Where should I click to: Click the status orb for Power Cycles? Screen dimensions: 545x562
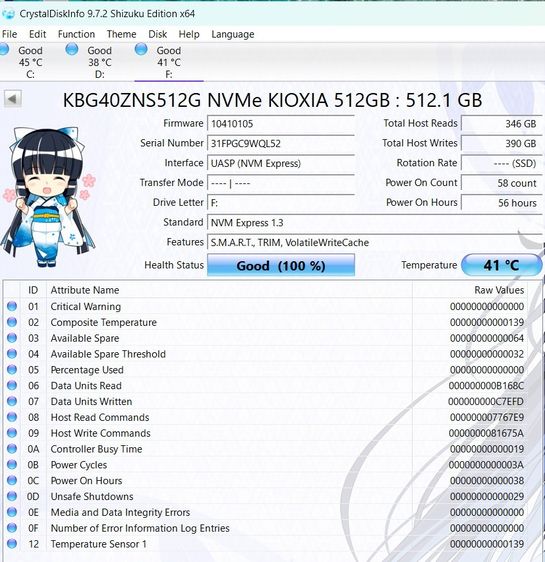pyautogui.click(x=12, y=464)
